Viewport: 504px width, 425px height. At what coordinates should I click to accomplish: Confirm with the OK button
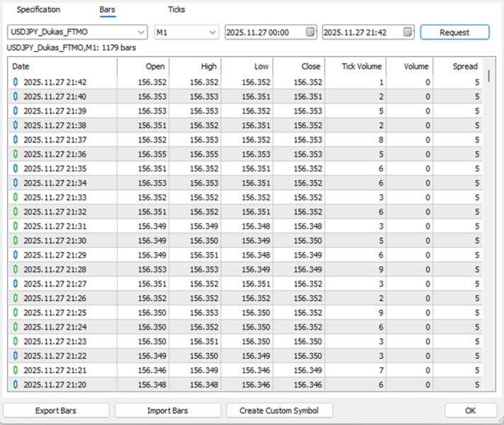(471, 411)
